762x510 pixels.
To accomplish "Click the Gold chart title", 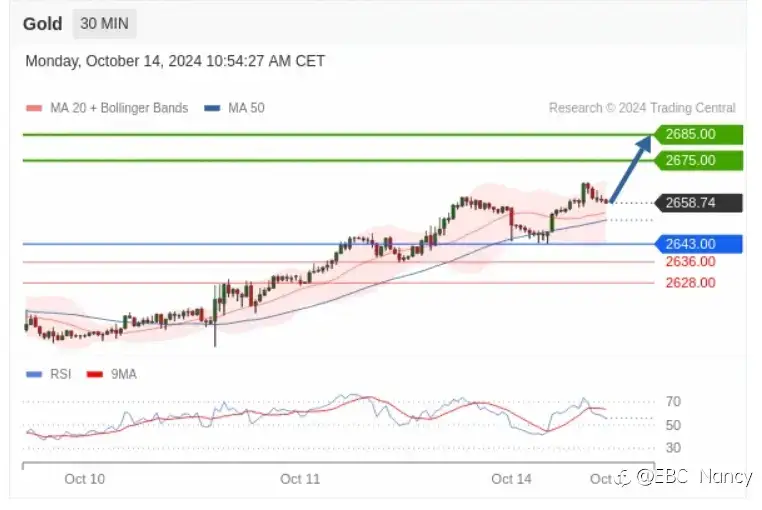I will click(x=43, y=24).
